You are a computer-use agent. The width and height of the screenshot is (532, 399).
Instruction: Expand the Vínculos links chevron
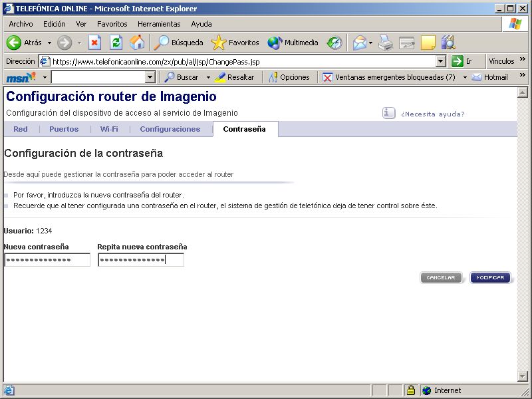523,59
